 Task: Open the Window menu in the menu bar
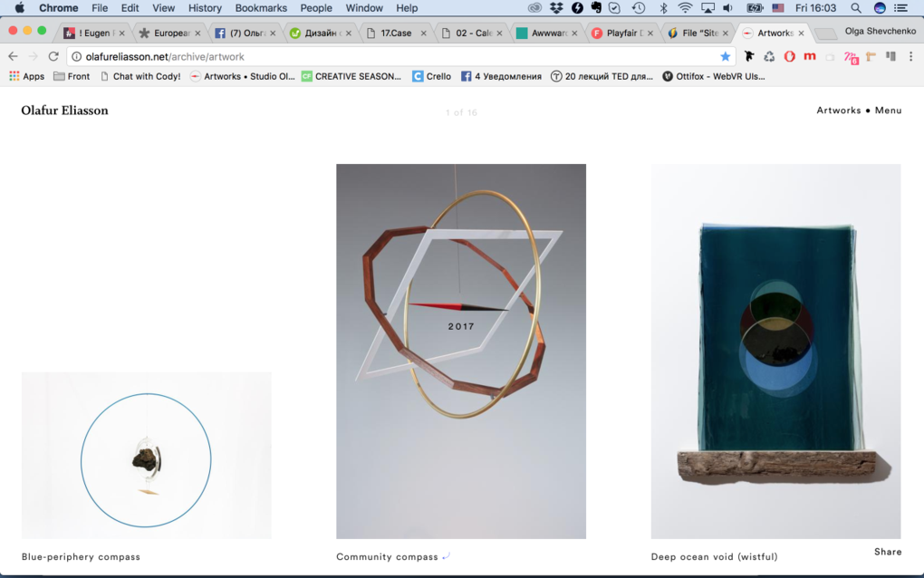click(x=363, y=8)
